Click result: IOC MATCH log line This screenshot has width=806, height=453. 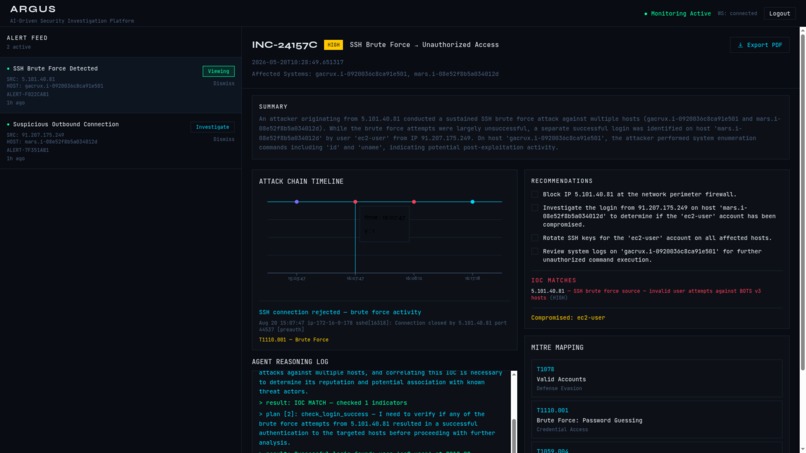333,403
